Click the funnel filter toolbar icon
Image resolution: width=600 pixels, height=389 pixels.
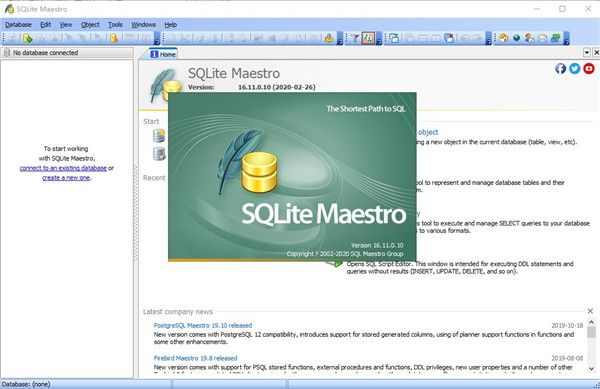355,38
